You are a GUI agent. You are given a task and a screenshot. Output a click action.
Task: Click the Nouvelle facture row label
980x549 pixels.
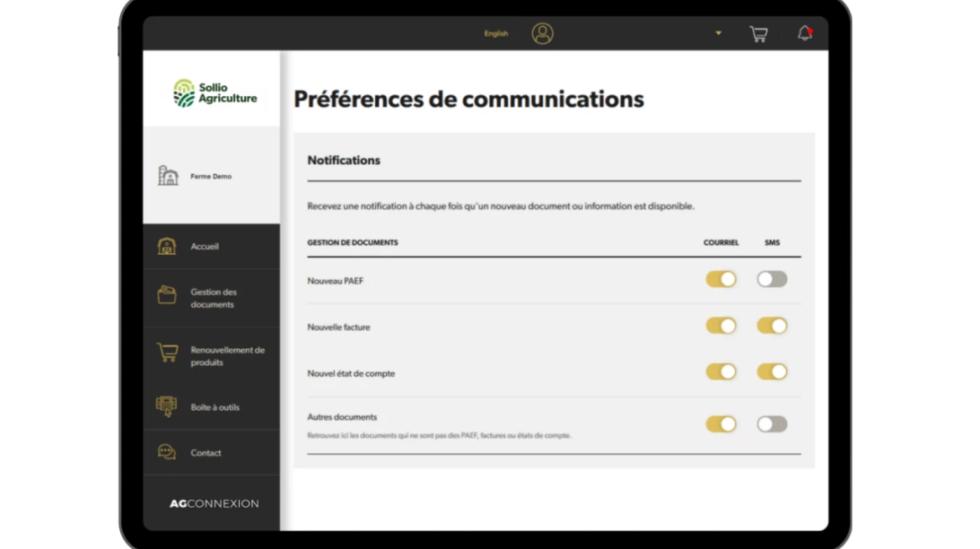coord(338,327)
